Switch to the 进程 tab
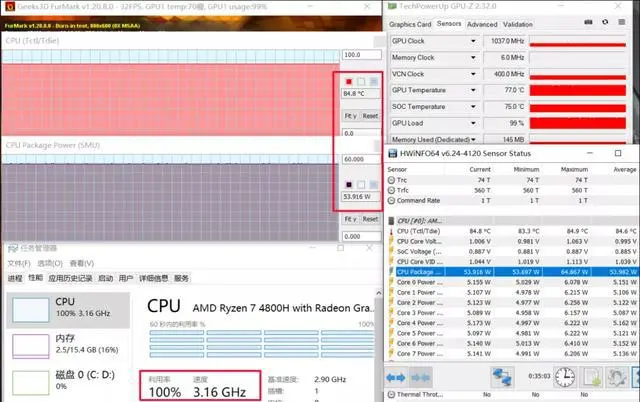 [x=15, y=278]
